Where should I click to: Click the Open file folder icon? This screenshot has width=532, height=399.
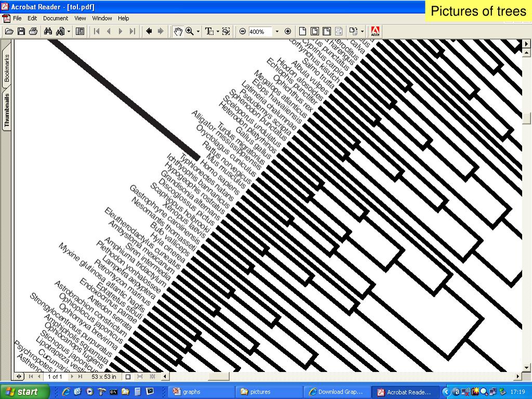click(9, 32)
